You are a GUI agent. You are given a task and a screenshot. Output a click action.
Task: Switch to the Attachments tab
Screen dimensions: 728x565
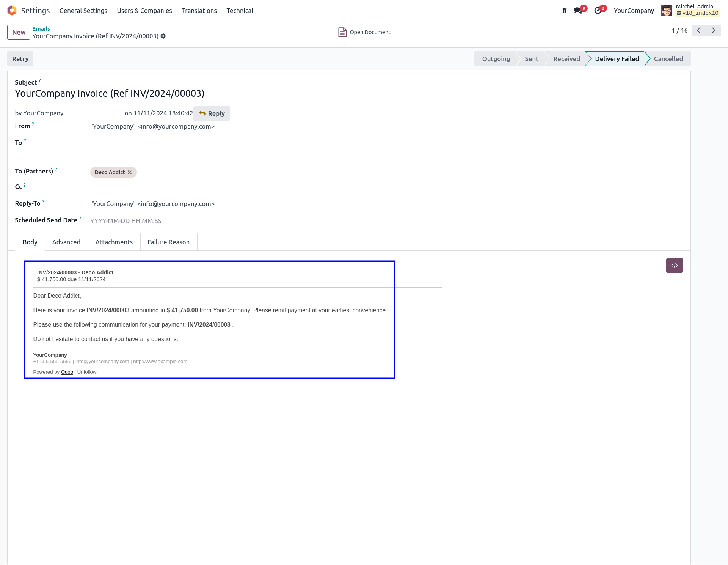[x=114, y=242]
